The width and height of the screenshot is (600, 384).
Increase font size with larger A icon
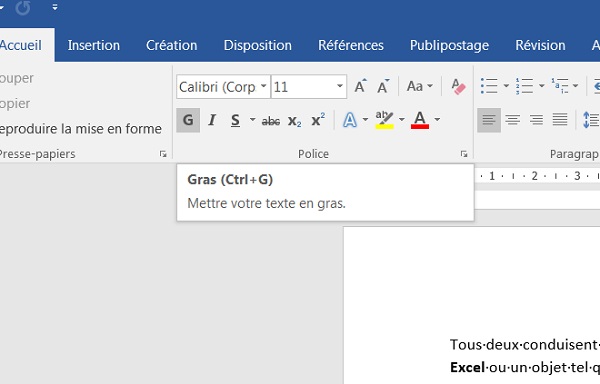[x=360, y=86]
